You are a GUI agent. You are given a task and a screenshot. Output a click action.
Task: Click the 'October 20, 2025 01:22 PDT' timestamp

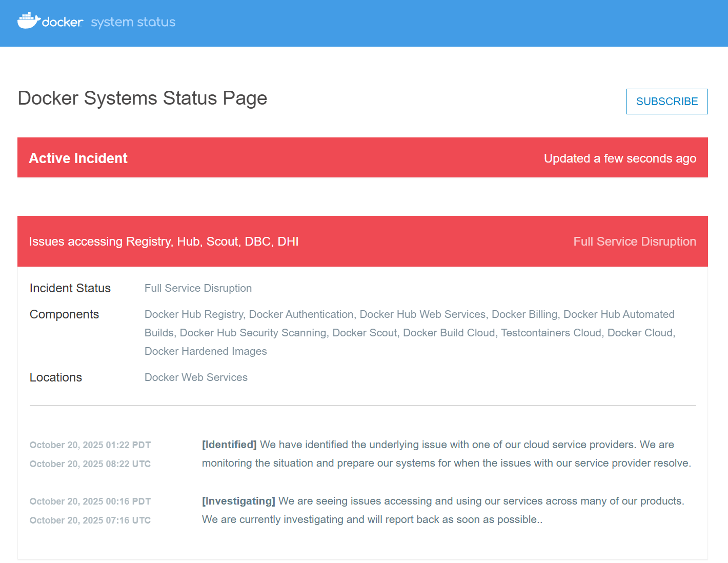90,445
